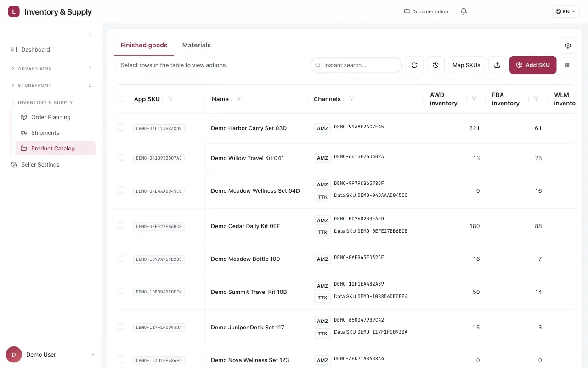Select checkbox for Demo Meadow Wellness Set 04D
This screenshot has width=588, height=368.
(121, 190)
